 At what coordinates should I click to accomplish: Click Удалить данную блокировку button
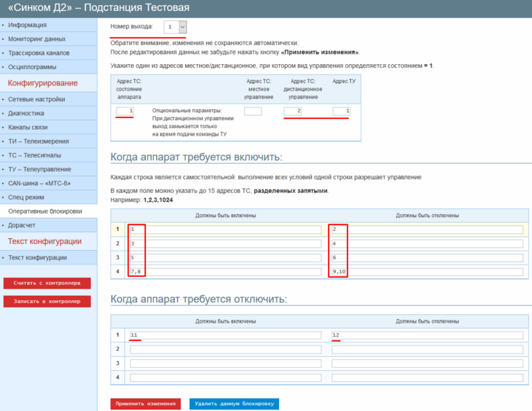234,404
